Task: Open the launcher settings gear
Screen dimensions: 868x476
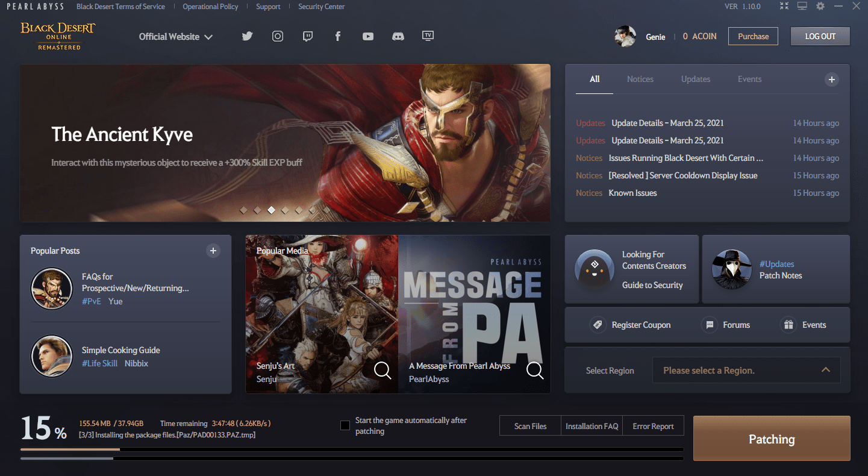Action: (820, 6)
